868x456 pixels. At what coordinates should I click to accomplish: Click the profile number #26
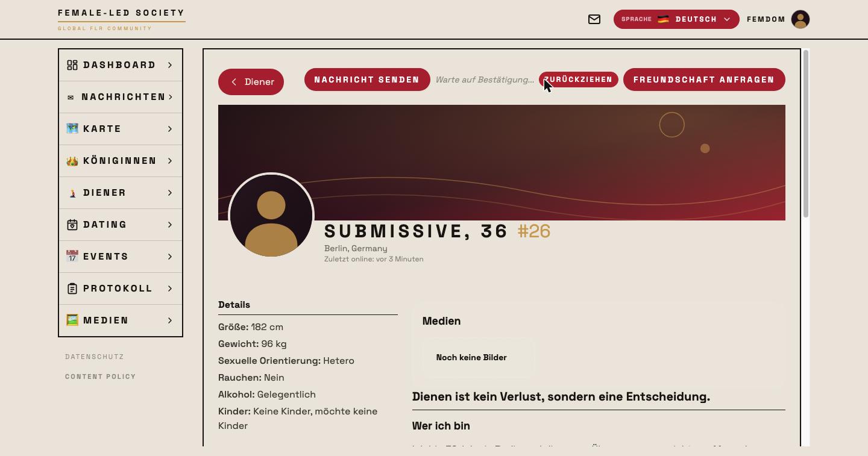534,231
